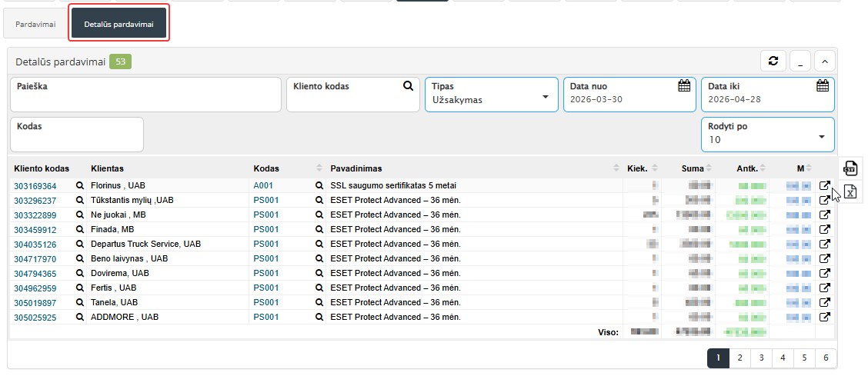Refresh the Detalūs pardavimai table
Viewport: 868px width, 376px height.
773,61
